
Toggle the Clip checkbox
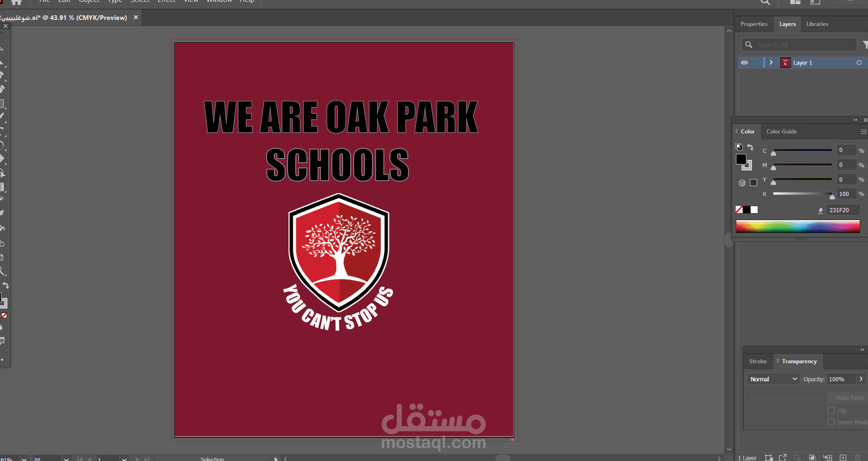(831, 410)
